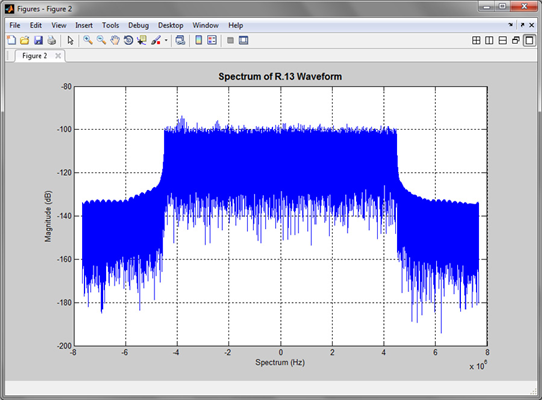Select the Zoom Out magnifier tool
The height and width of the screenshot is (400, 542).
click(x=101, y=40)
